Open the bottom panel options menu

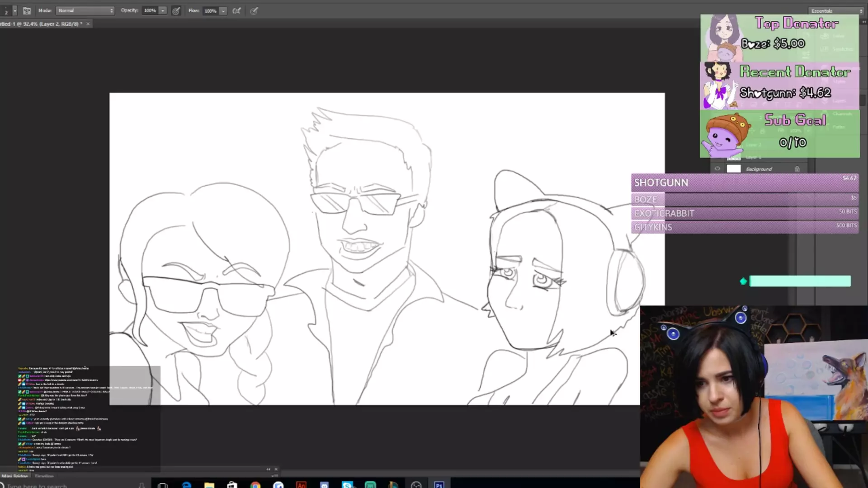click(274, 476)
